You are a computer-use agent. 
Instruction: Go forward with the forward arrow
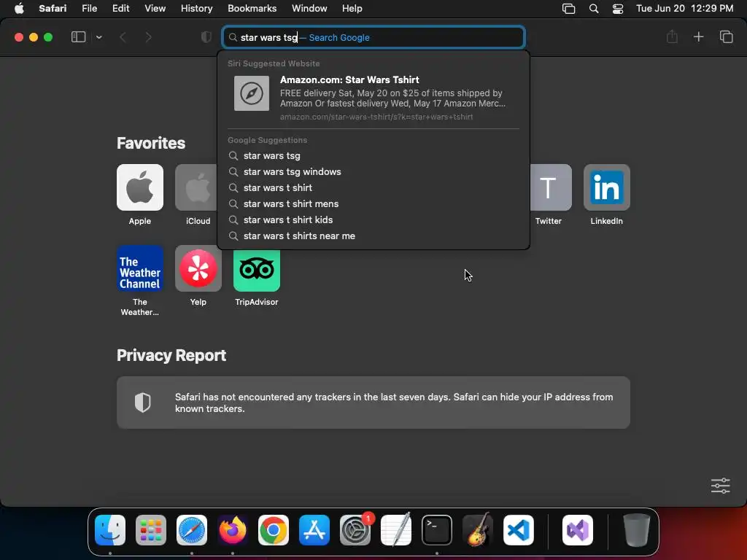pyautogui.click(x=148, y=37)
